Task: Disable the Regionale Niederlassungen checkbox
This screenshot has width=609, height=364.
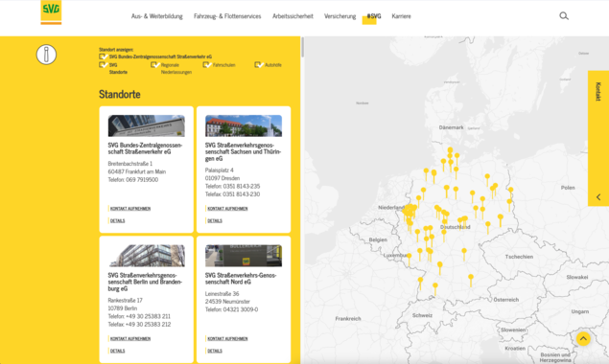Action: coord(155,65)
